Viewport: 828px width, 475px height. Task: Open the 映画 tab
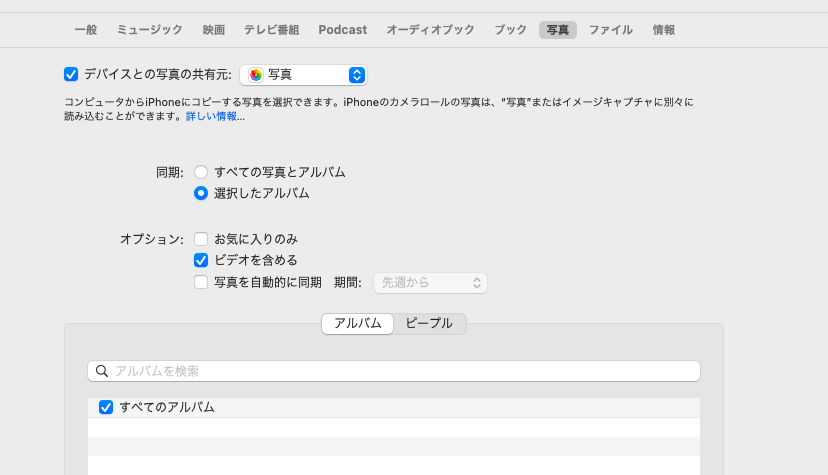click(213, 30)
